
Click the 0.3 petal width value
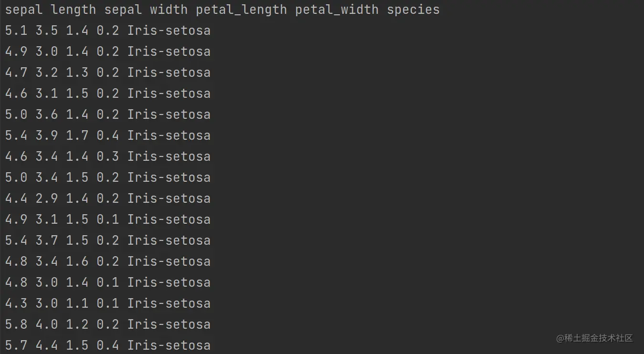pyautogui.click(x=108, y=156)
